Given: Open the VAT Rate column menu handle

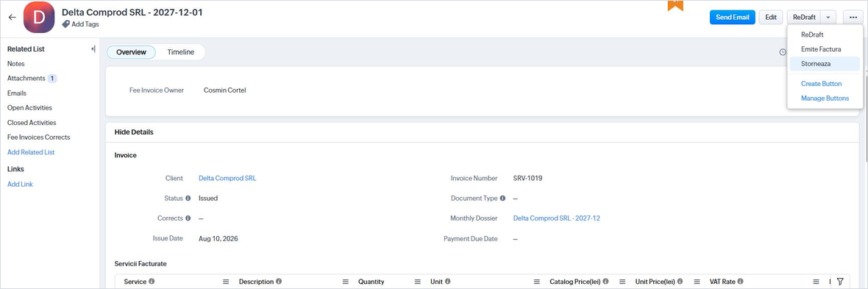Looking at the screenshot, I should tap(816, 282).
